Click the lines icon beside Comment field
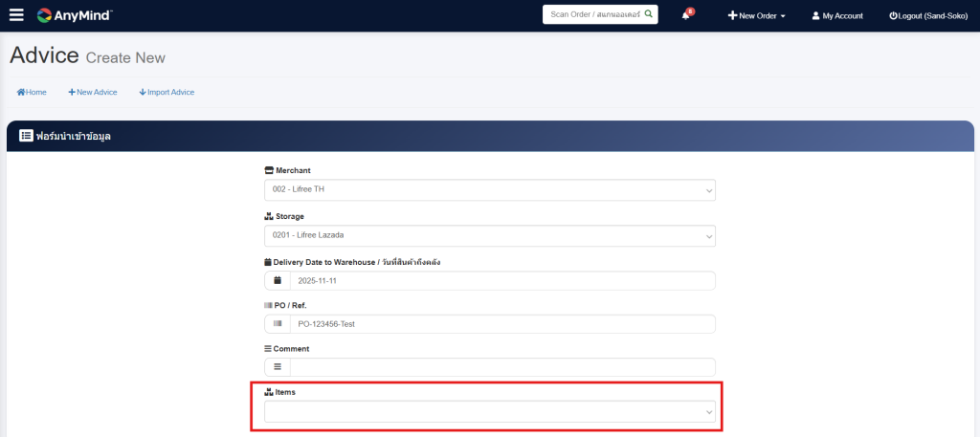The height and width of the screenshot is (437, 980). pyautogui.click(x=278, y=367)
